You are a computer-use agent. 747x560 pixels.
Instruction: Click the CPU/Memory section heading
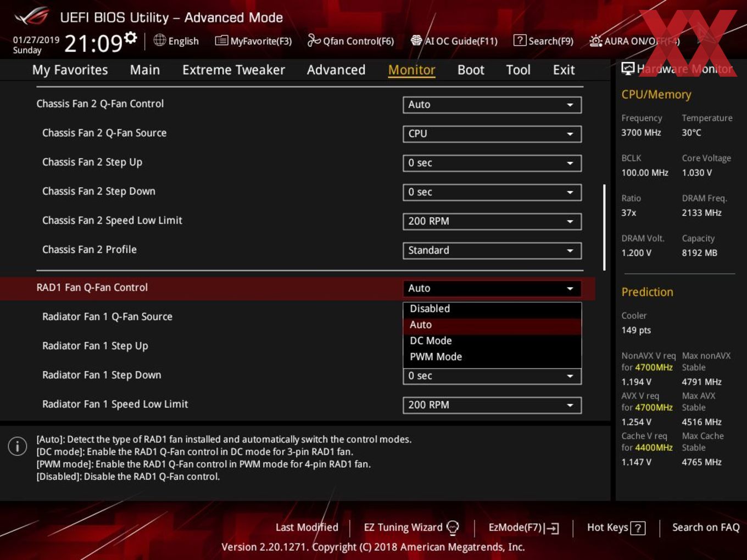(656, 94)
